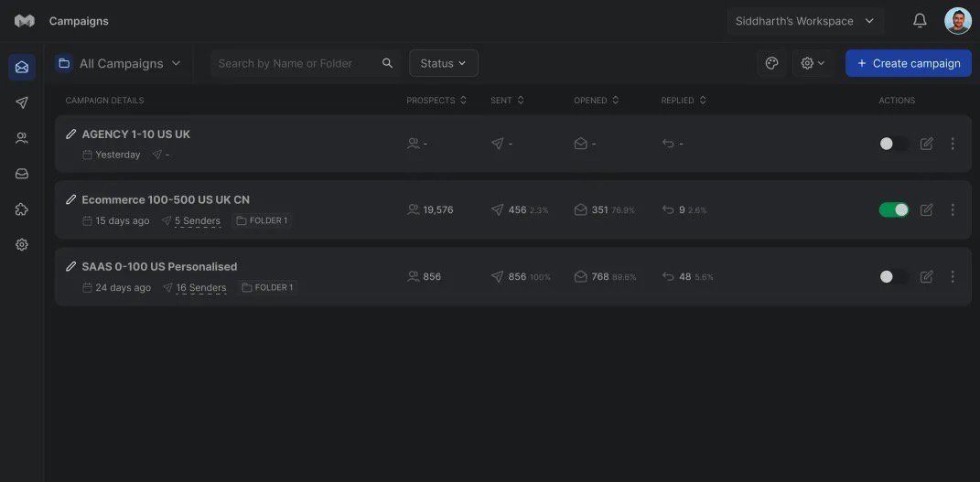The width and height of the screenshot is (980, 482).
Task: Open Siddharth's Workspace switcher
Action: tap(804, 21)
